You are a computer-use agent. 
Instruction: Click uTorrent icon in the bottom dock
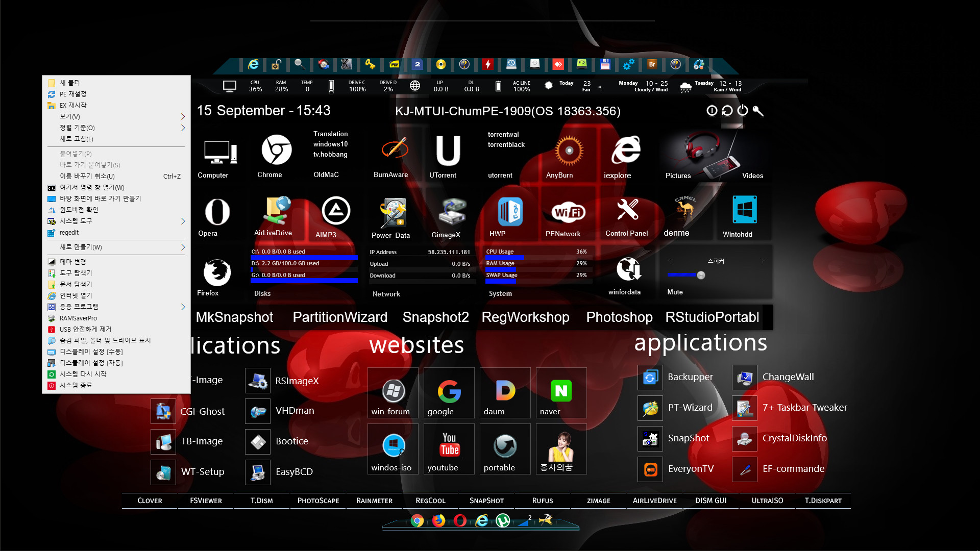[x=503, y=520]
